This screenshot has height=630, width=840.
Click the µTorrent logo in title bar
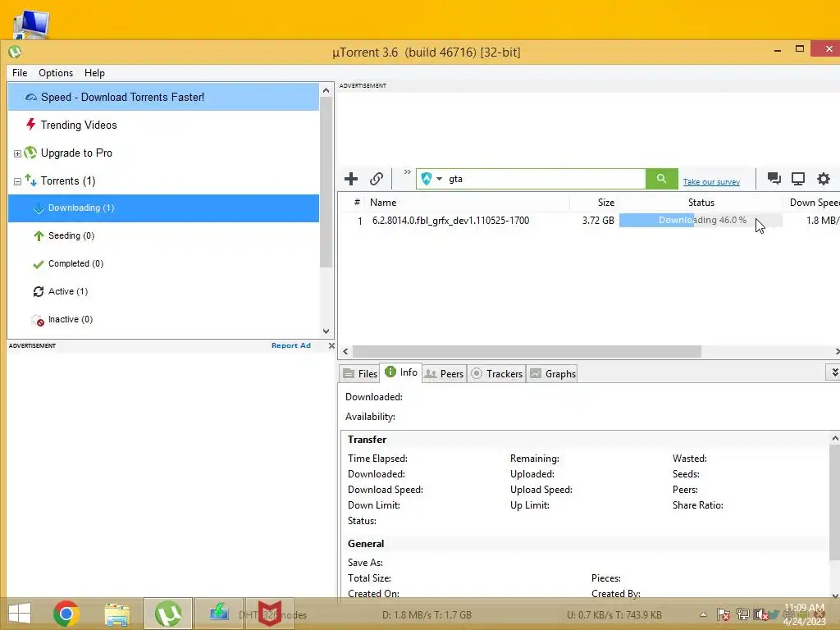point(15,52)
